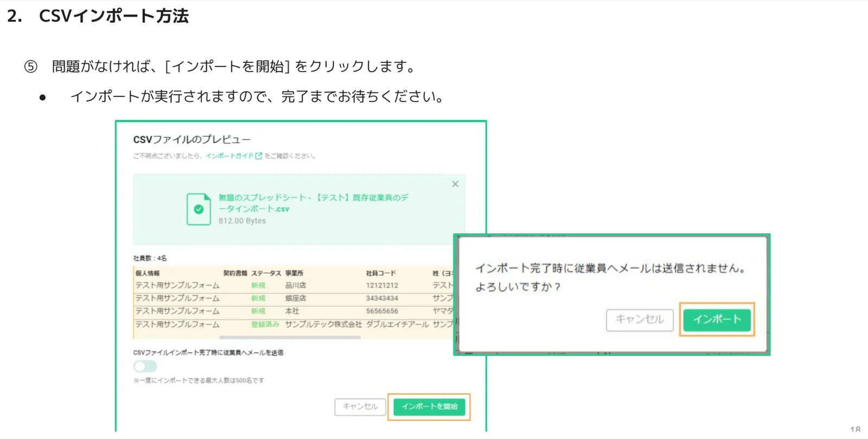Select the サンプルテック株式会社 cell
This screenshot has width=868, height=439.
pyautogui.click(x=323, y=324)
